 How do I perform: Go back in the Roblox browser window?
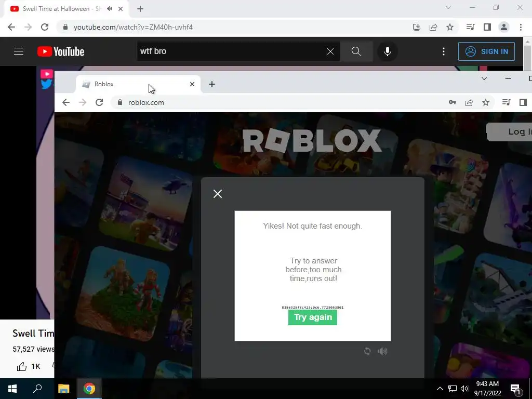[66, 102]
